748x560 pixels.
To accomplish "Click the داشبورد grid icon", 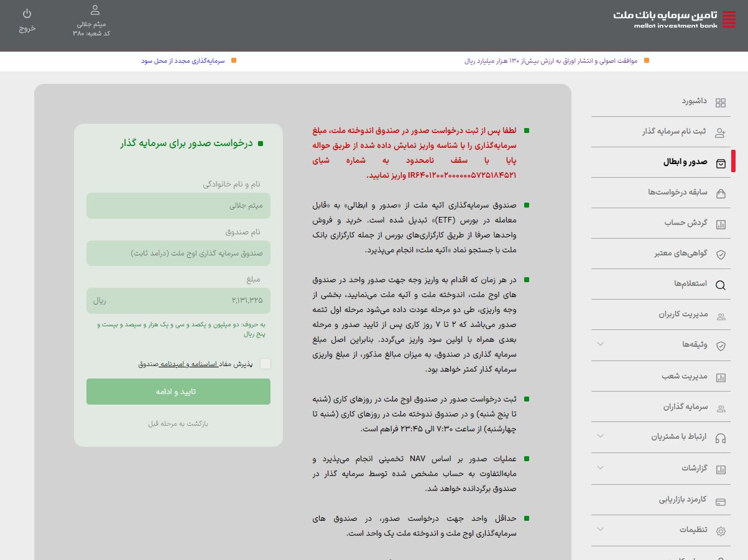I will 721,103.
